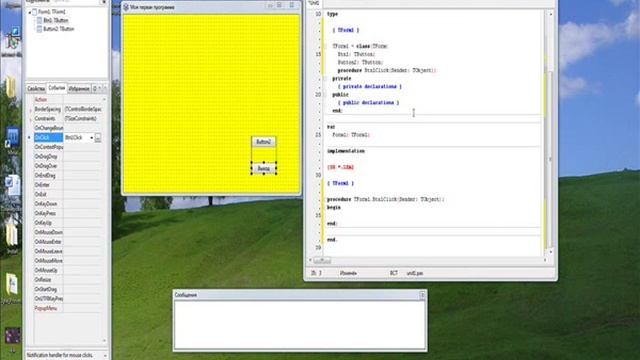Select the Unit1 source editor tab
Screen dimensions: 640x360
pos(314,3)
